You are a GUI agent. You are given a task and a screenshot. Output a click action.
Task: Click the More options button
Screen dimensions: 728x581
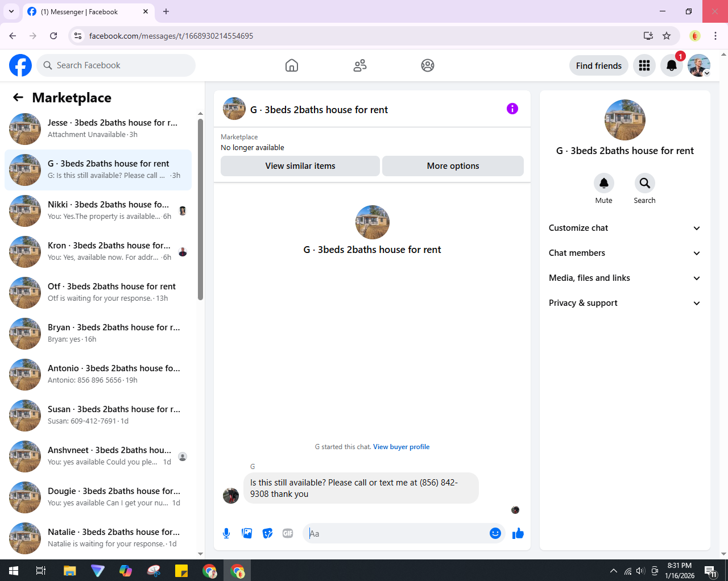pos(453,166)
